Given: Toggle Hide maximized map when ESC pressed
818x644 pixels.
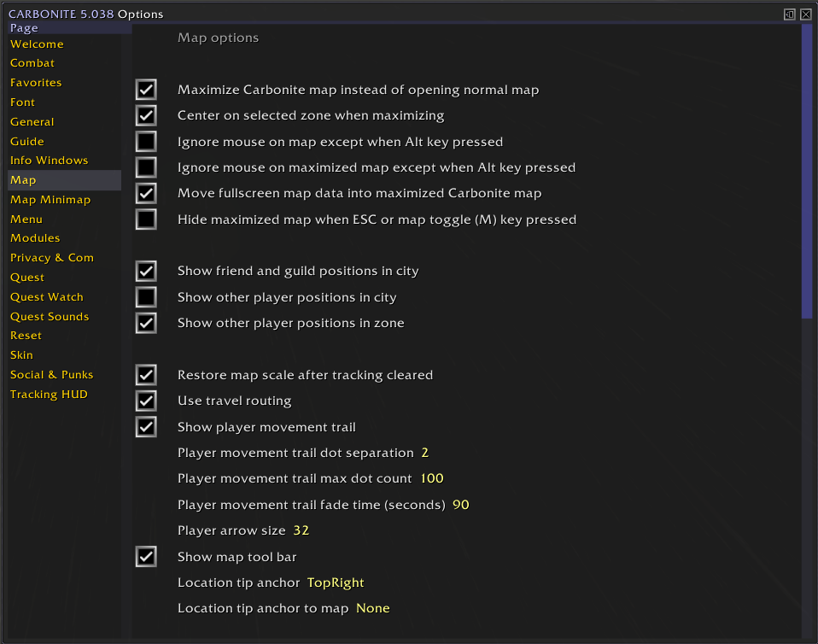Looking at the screenshot, I should (146, 220).
